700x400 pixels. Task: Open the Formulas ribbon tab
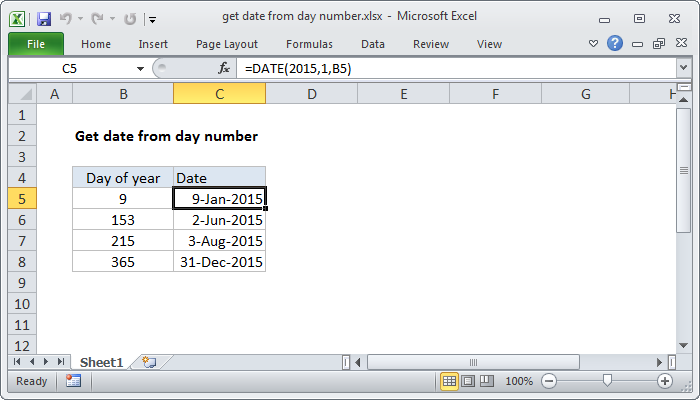(x=309, y=44)
